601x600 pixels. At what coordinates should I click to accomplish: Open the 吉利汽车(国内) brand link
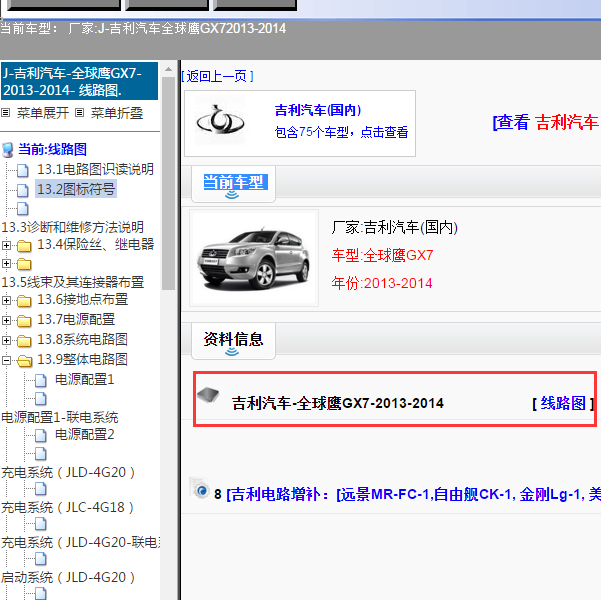click(318, 110)
